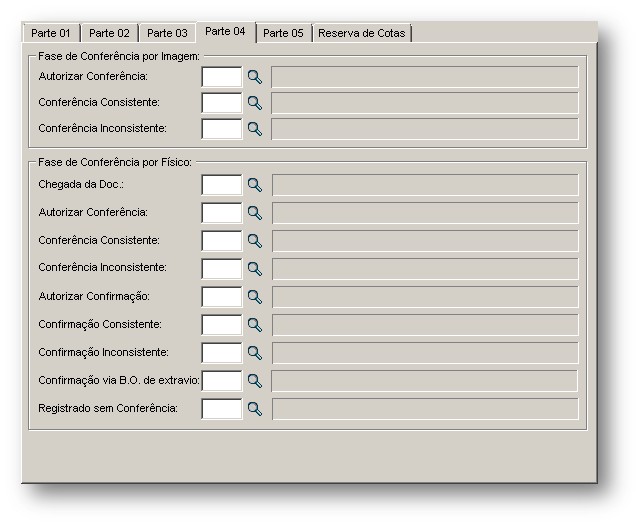Click the Confirmação Inconsistente code field
The image size is (640, 526).
click(222, 353)
